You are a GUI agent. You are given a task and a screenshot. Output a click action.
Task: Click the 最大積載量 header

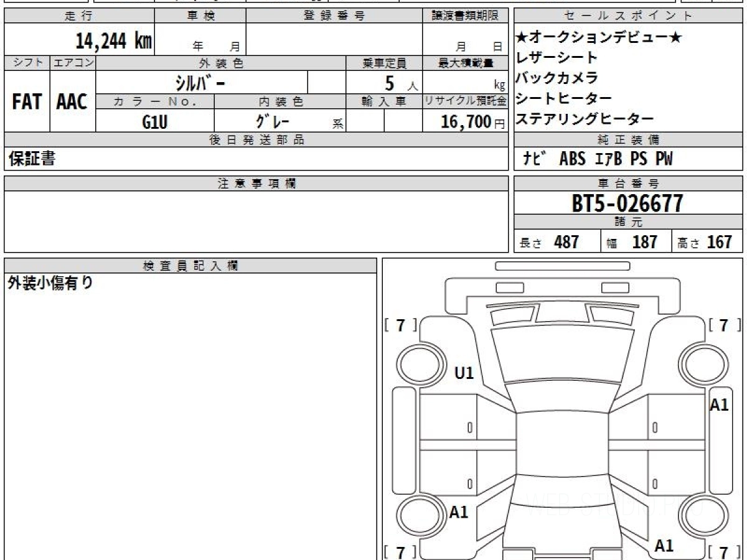point(465,63)
